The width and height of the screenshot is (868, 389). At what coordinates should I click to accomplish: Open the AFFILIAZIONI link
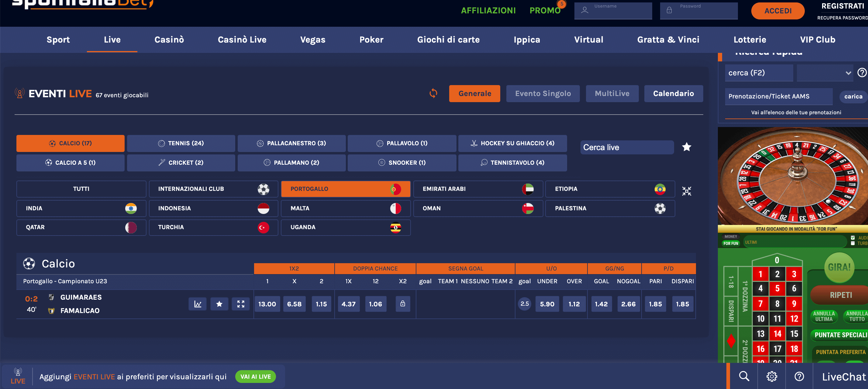coord(488,10)
